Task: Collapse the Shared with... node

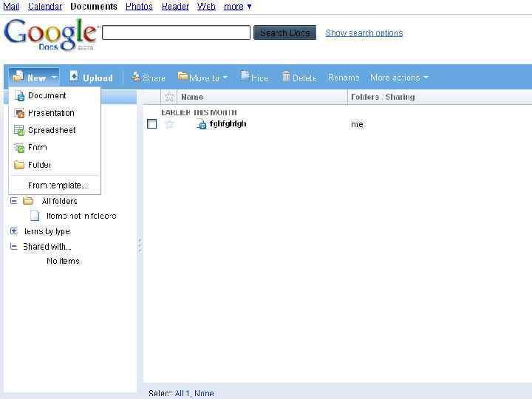Action: pyautogui.click(x=13, y=246)
